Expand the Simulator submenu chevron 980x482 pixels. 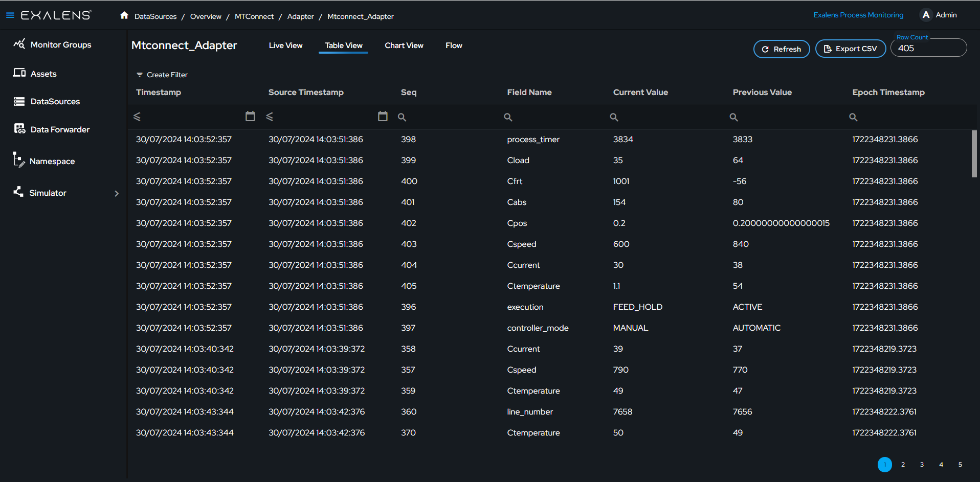coord(117,193)
